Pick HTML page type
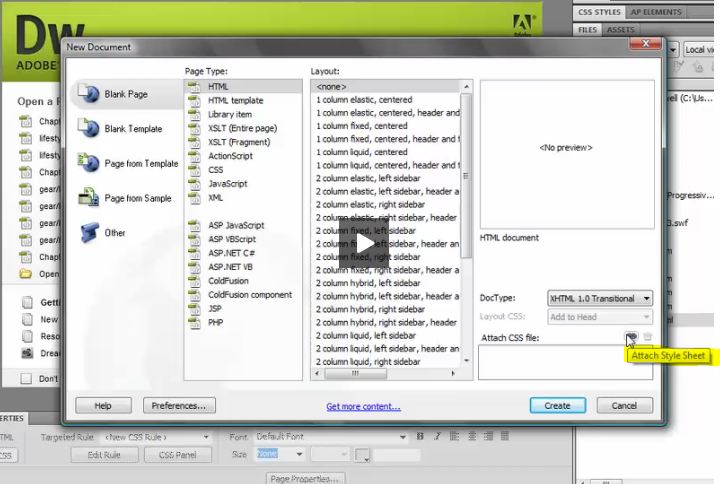The width and height of the screenshot is (720, 484). click(243, 86)
